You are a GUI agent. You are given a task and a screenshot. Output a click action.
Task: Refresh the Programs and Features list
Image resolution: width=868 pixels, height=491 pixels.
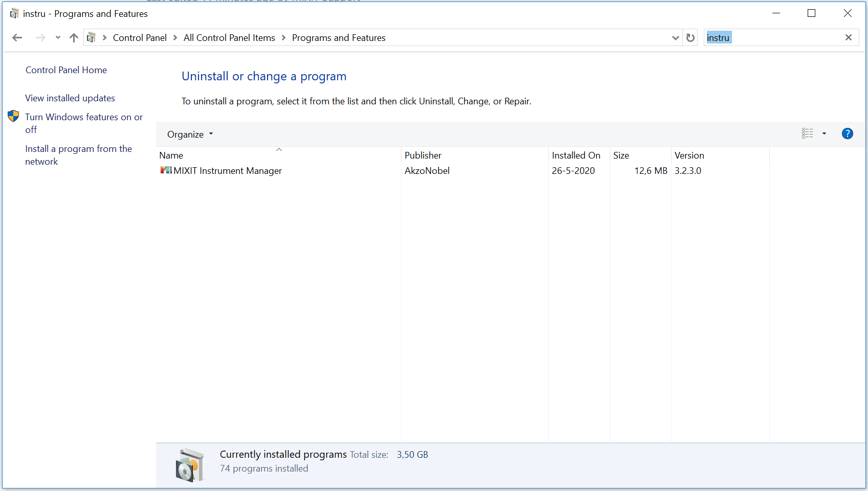(690, 38)
